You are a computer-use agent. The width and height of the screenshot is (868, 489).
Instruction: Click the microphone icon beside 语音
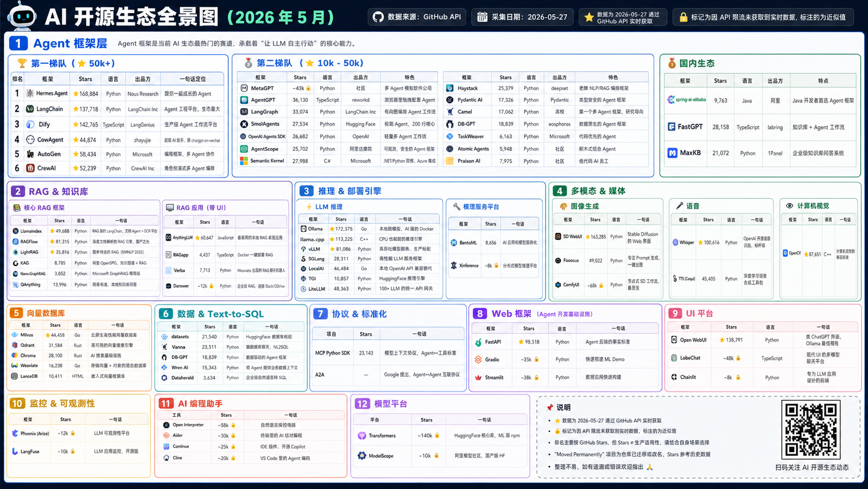point(680,206)
